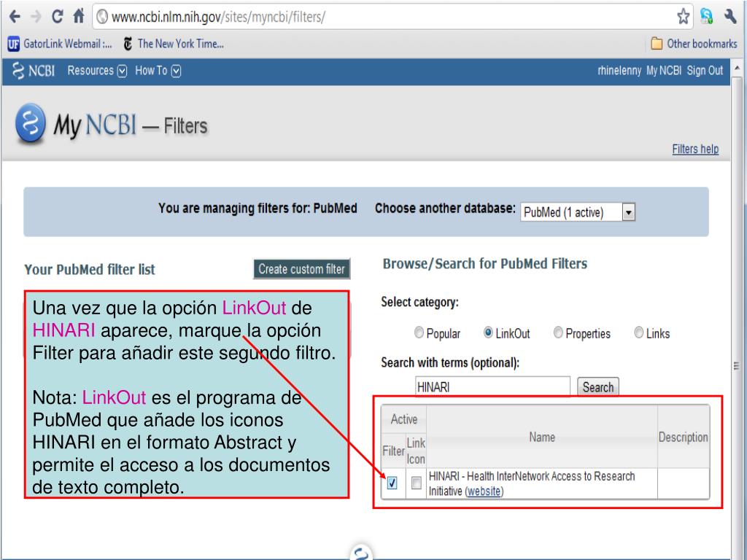Select the Links category radio button
The height and width of the screenshot is (560, 747).
[638, 332]
